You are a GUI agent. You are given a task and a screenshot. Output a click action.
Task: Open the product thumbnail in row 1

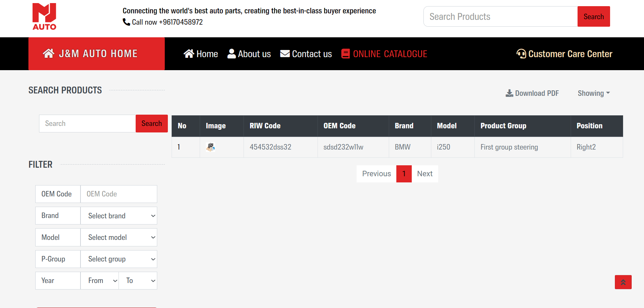pyautogui.click(x=210, y=147)
